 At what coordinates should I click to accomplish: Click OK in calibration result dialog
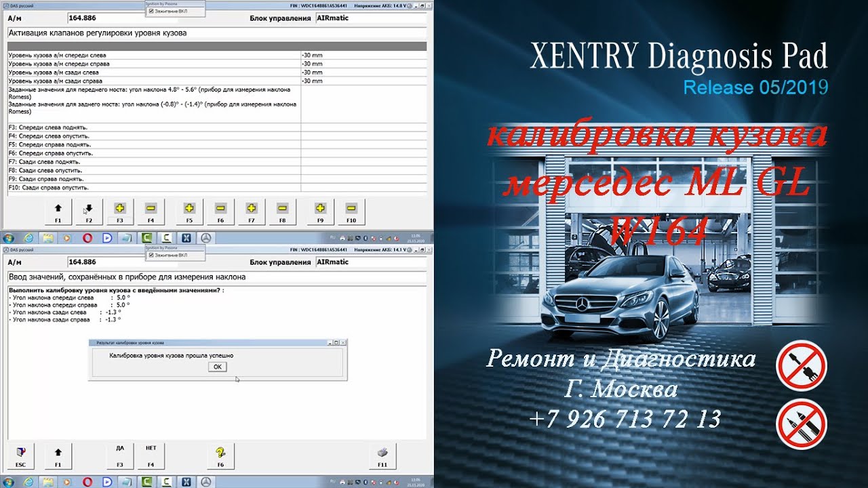click(x=217, y=367)
